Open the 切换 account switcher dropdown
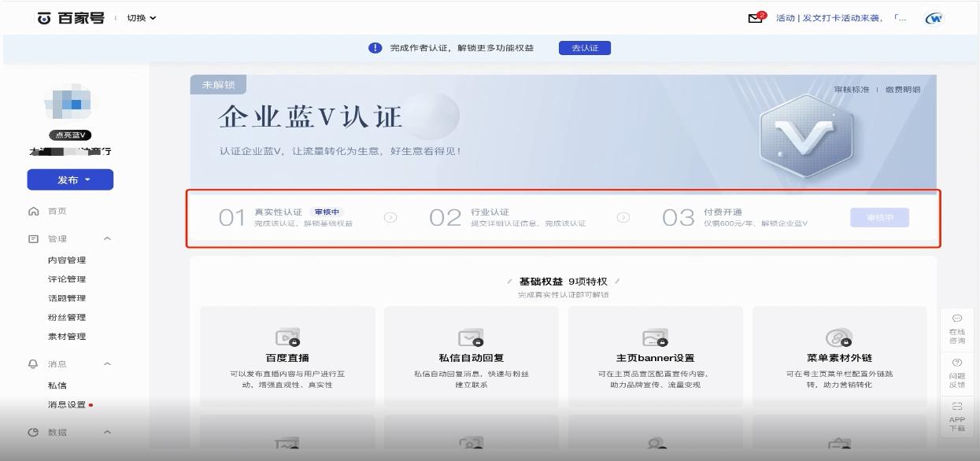Screen dimensions: 980x461 (142, 18)
